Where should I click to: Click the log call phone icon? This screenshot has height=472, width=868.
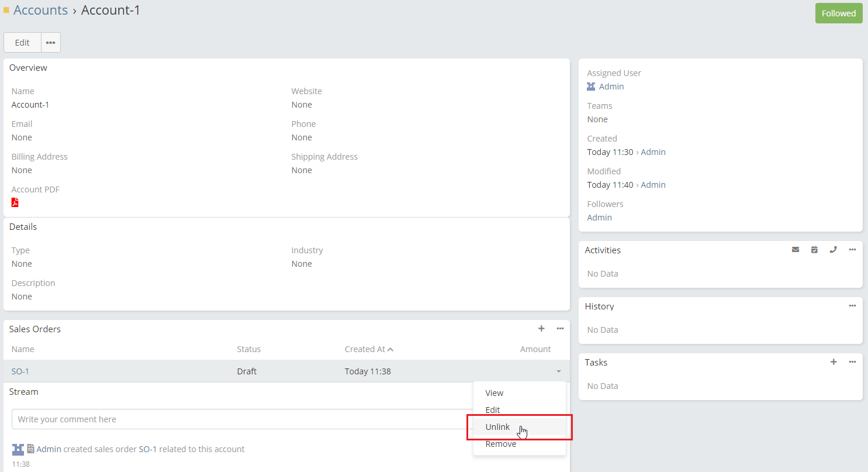pyautogui.click(x=833, y=250)
